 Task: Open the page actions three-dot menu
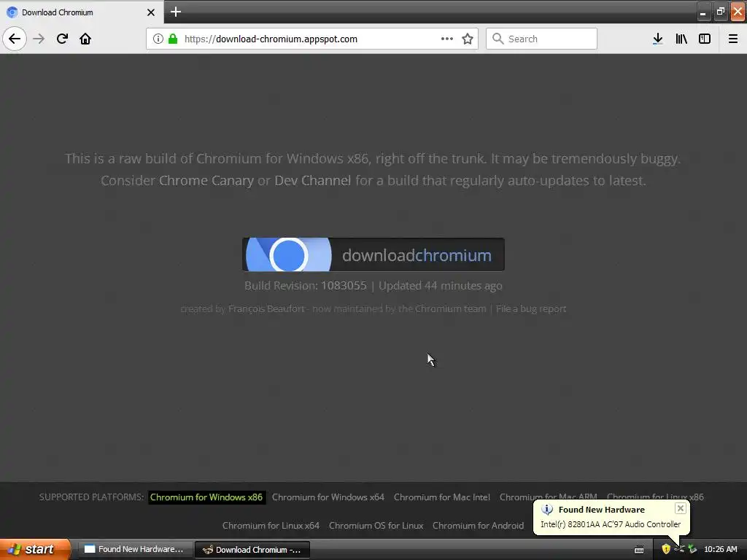(447, 39)
